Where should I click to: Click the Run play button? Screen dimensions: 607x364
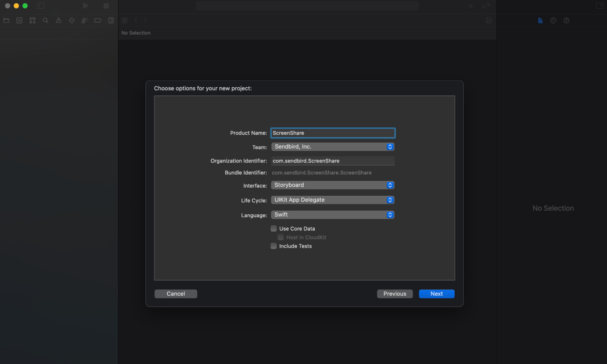tap(86, 6)
